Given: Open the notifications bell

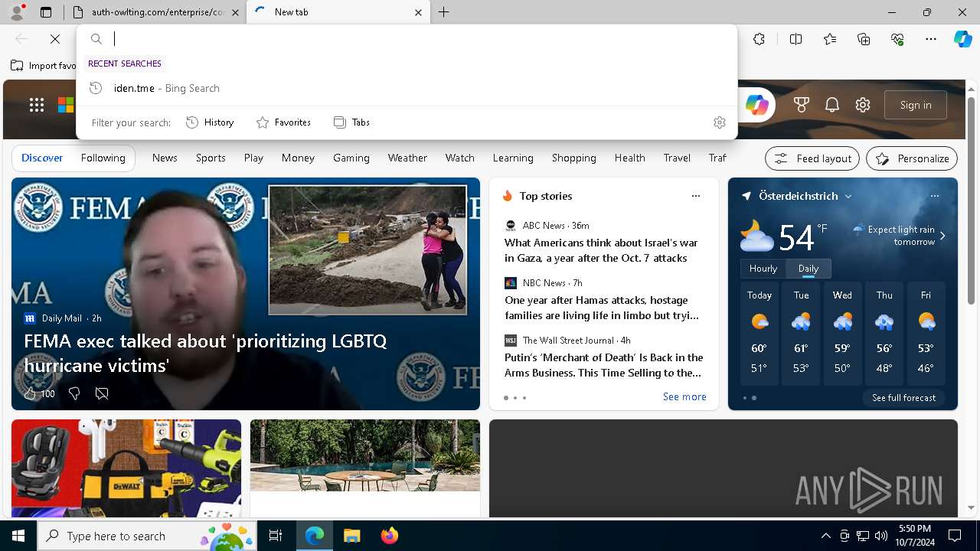Looking at the screenshot, I should click(832, 105).
